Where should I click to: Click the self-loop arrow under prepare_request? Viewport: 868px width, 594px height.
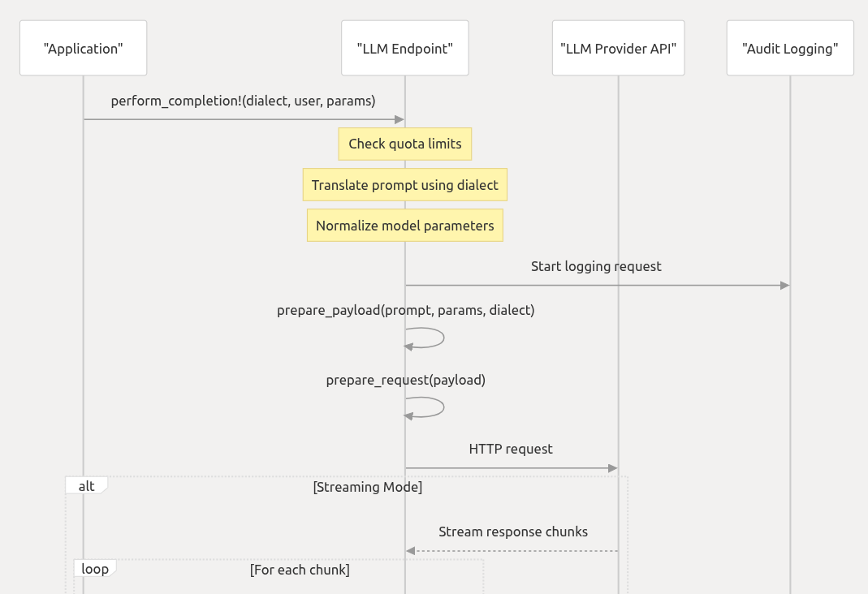pyautogui.click(x=434, y=407)
